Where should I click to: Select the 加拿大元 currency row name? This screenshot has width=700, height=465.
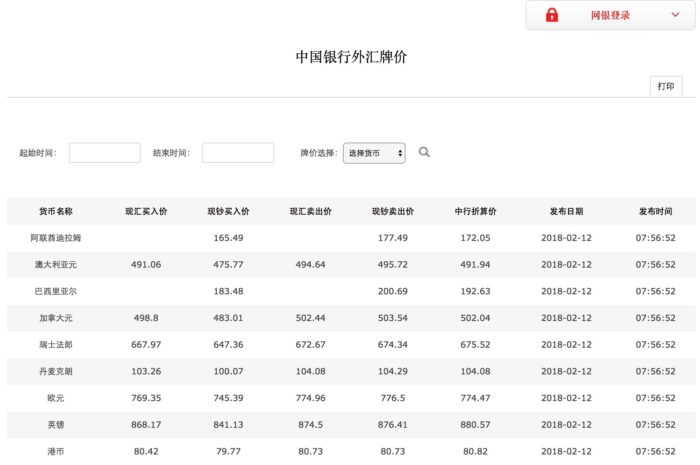56,318
